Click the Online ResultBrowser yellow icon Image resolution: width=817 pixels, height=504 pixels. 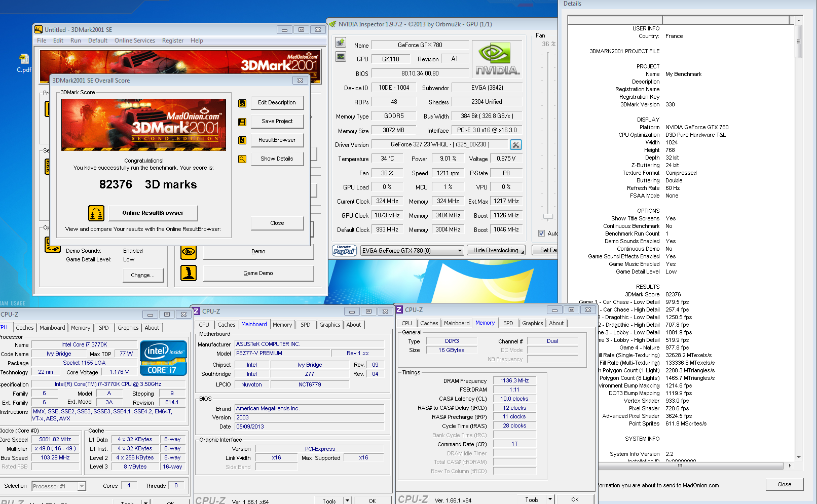[96, 213]
